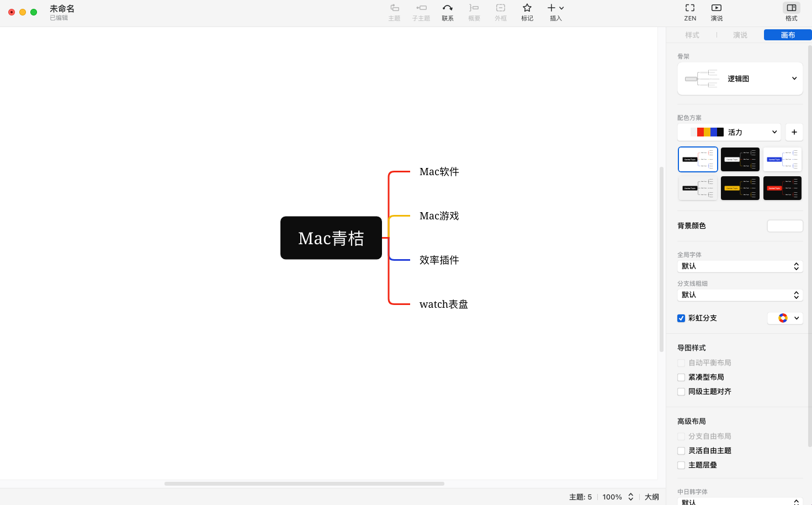Open the 全局字体 dropdown

[740, 266]
